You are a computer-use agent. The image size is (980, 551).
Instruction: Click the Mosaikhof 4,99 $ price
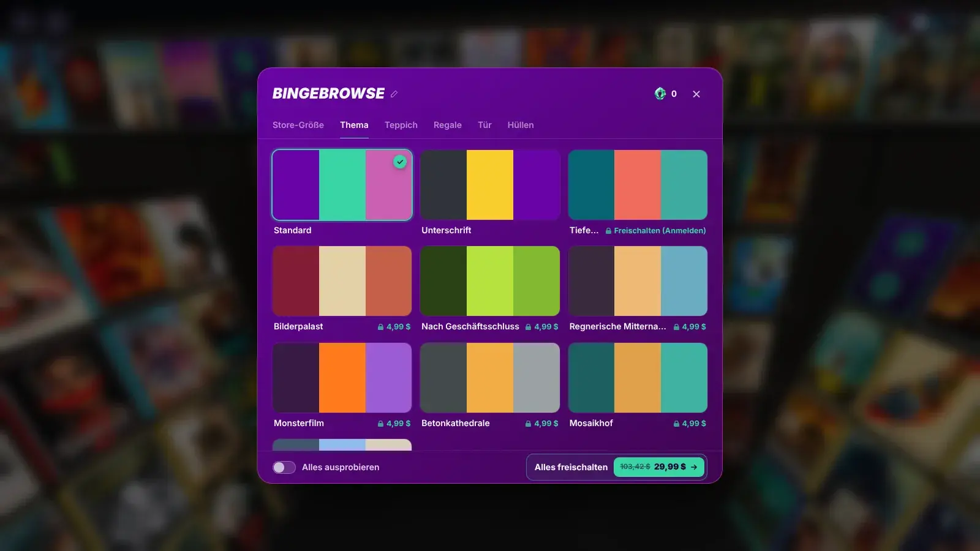[x=690, y=424]
